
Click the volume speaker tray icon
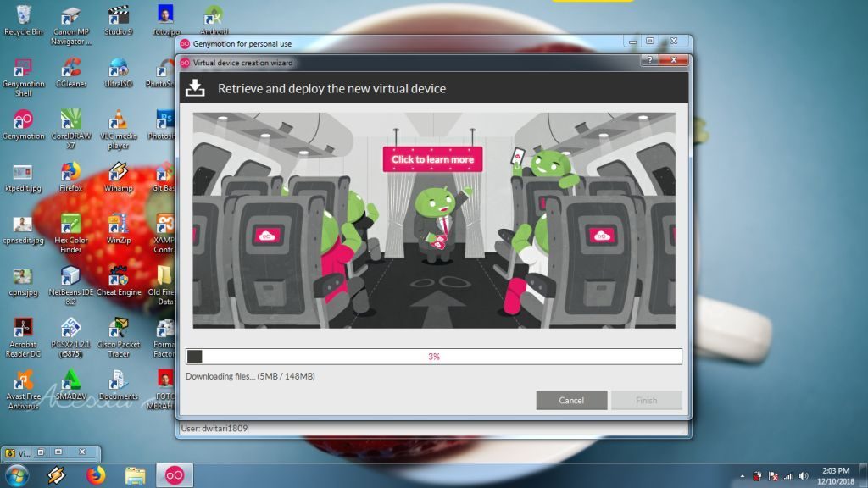[x=804, y=476]
